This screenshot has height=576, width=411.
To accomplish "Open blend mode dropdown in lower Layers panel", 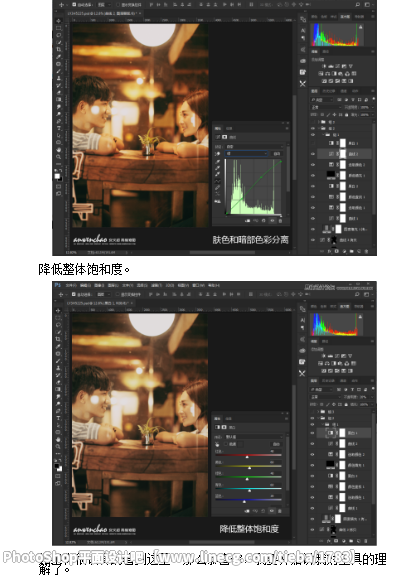I will (x=325, y=397).
